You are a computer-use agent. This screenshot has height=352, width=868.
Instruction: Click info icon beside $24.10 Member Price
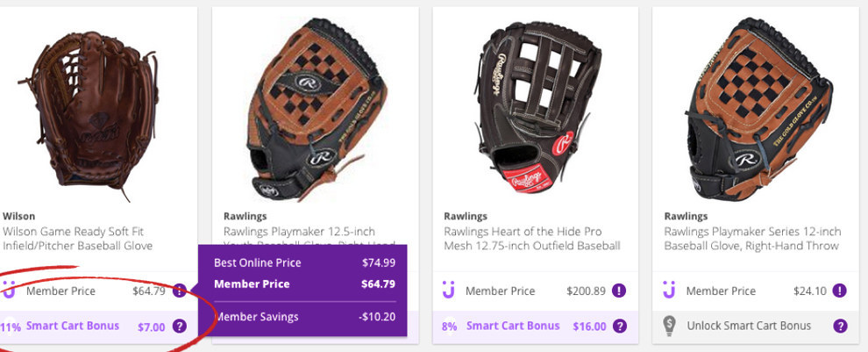coord(839,291)
